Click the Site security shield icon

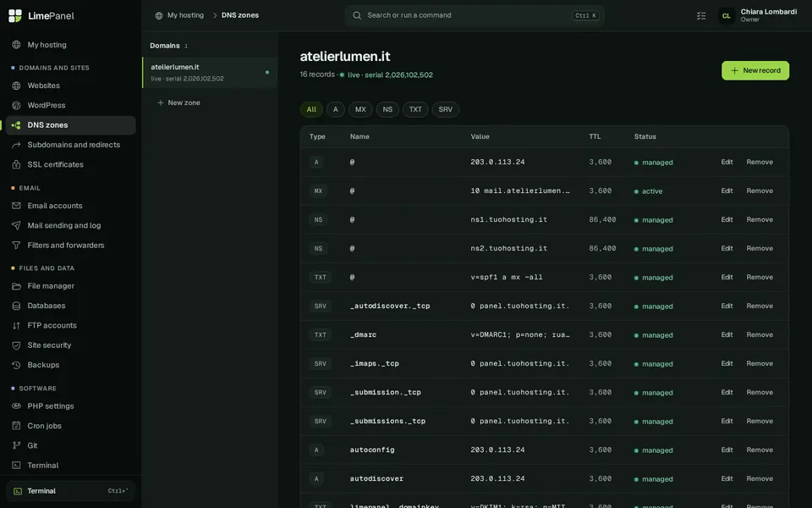pos(17,345)
